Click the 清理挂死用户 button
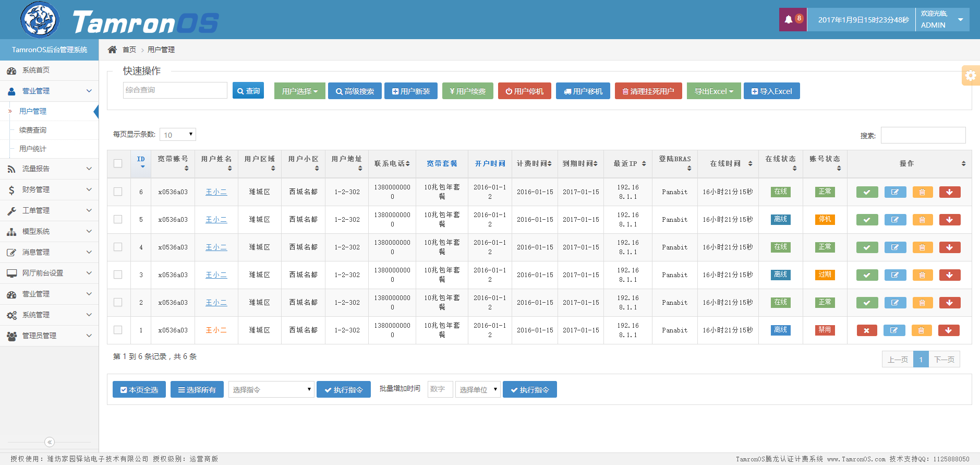The height and width of the screenshot is (465, 980). tap(648, 91)
